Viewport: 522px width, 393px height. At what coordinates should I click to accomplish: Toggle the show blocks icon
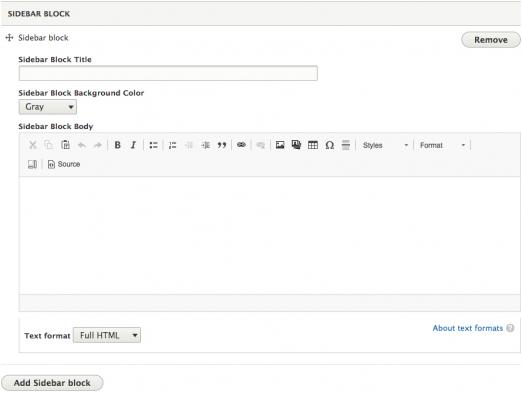[32, 164]
